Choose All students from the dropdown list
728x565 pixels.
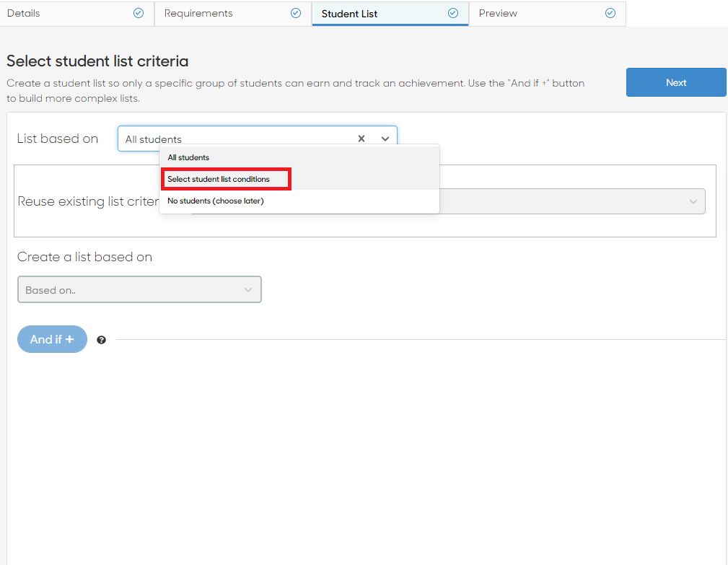click(299, 157)
